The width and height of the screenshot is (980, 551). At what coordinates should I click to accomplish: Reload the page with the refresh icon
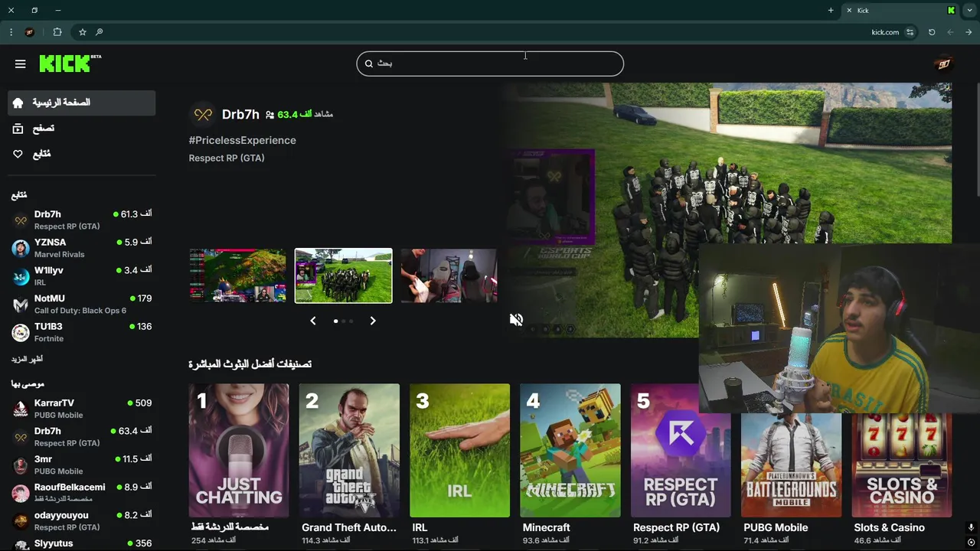coord(932,32)
